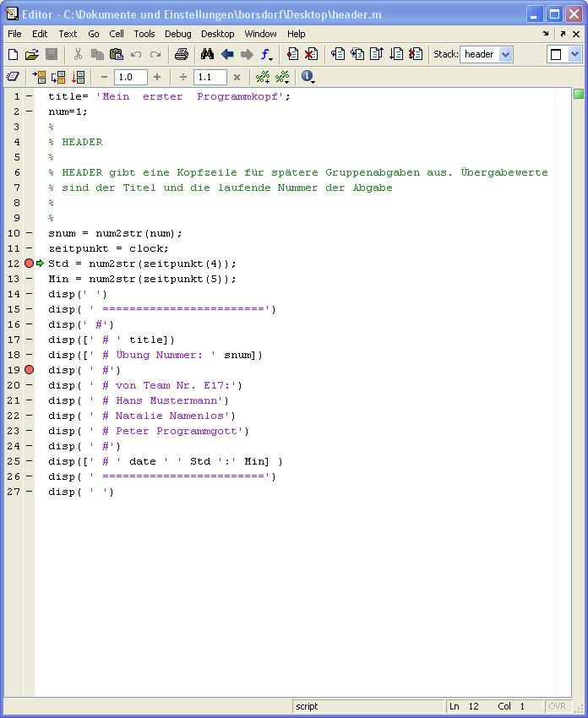588x718 pixels.
Task: Open the Text menu
Action: [68, 34]
